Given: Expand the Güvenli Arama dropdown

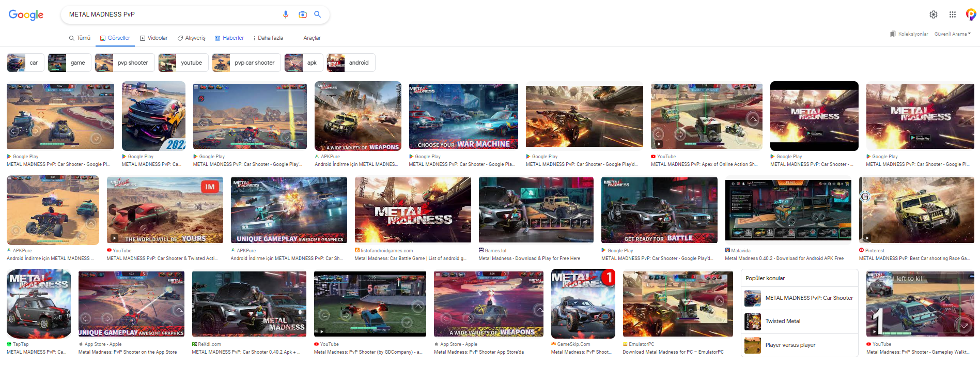Looking at the screenshot, I should [953, 34].
